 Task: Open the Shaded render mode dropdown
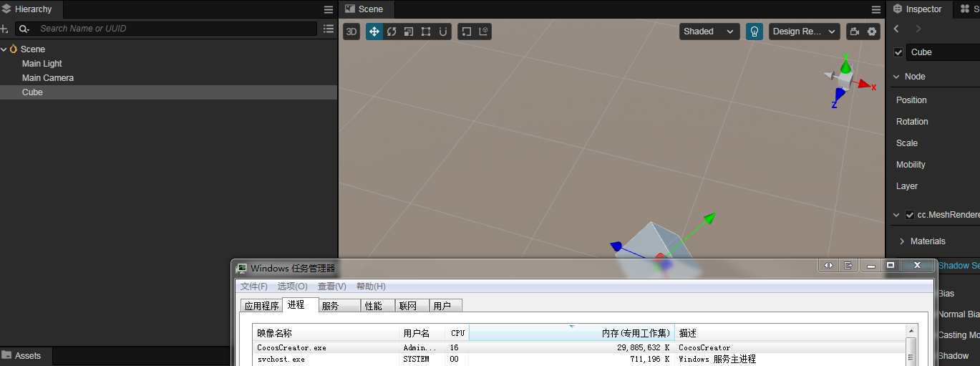click(709, 32)
